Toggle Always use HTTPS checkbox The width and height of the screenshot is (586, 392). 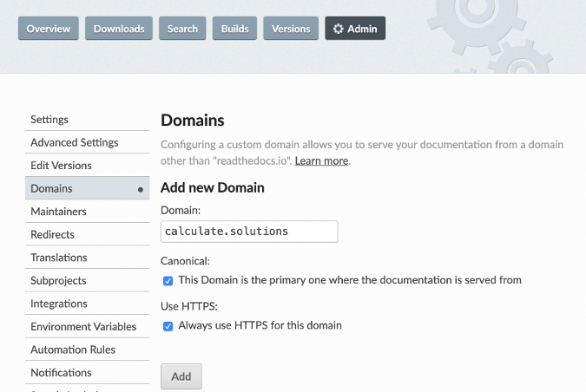[x=168, y=326]
